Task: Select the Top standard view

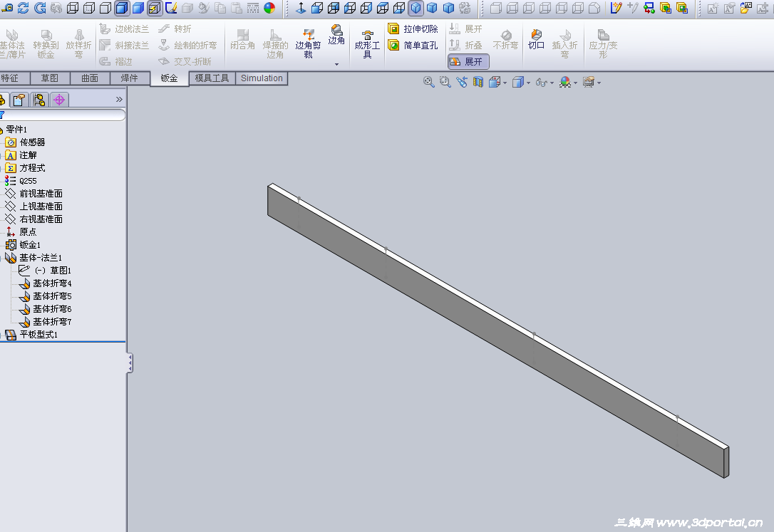Action: pyautogui.click(x=383, y=8)
